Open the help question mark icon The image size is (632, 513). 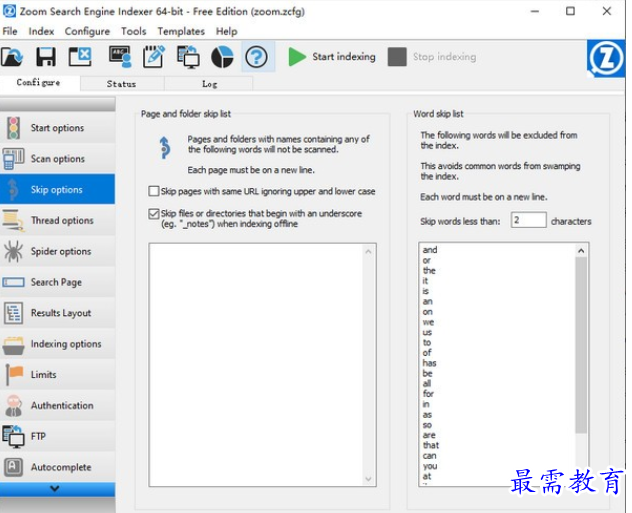[256, 57]
